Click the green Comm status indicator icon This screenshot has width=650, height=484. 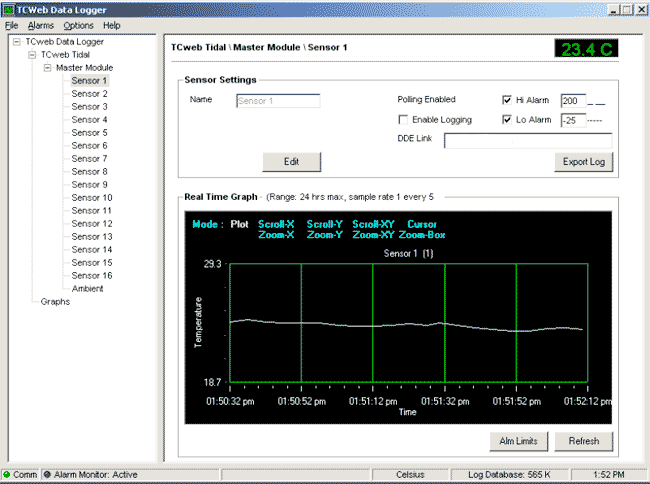click(x=7, y=474)
